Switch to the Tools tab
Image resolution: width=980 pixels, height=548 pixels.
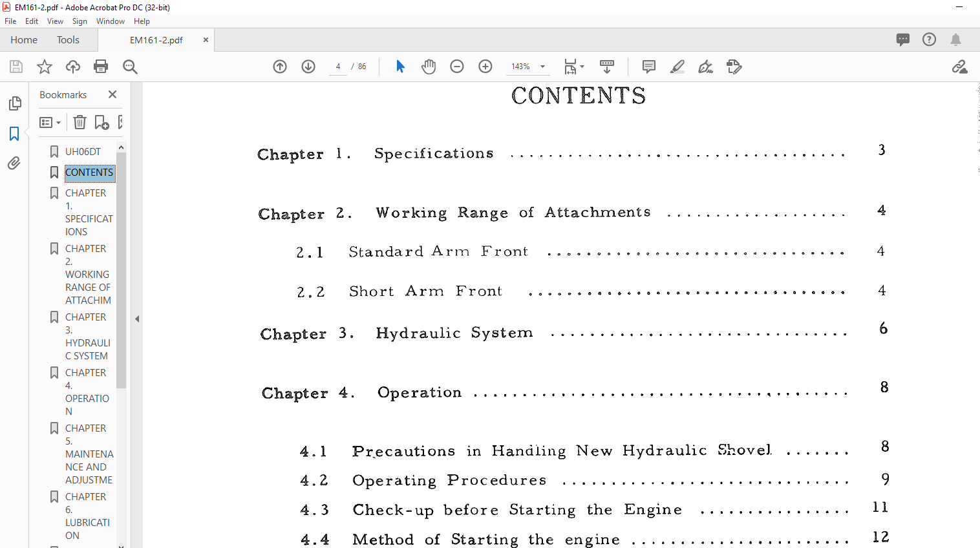pos(68,39)
